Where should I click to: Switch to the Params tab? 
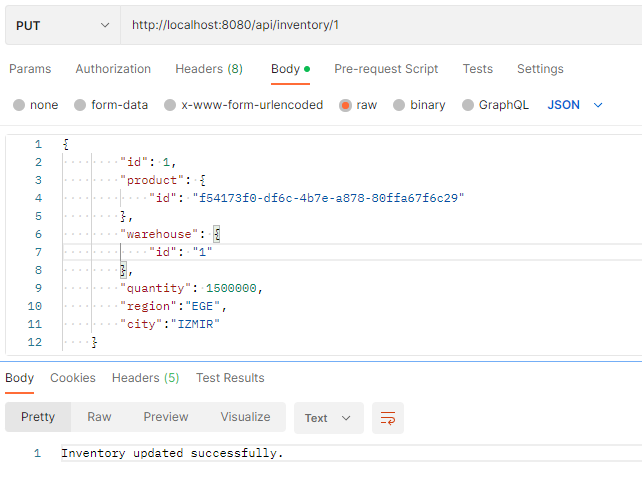click(30, 69)
